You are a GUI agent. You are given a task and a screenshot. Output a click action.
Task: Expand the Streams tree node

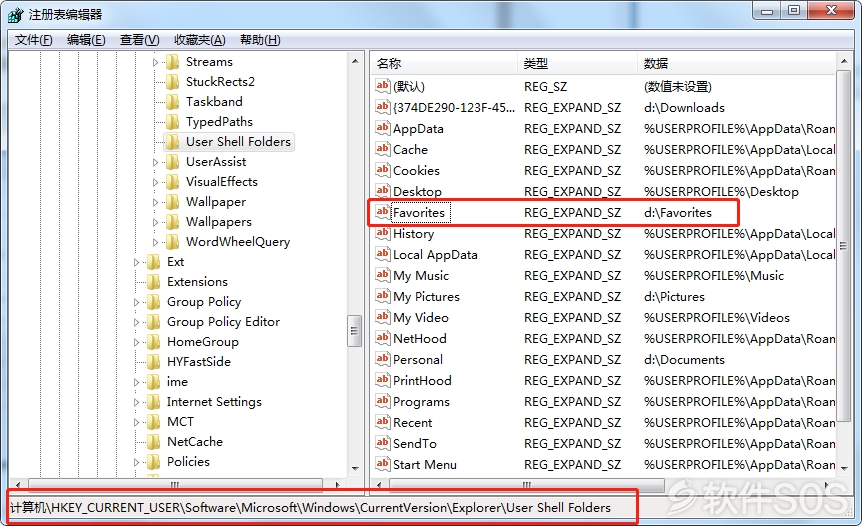point(155,63)
